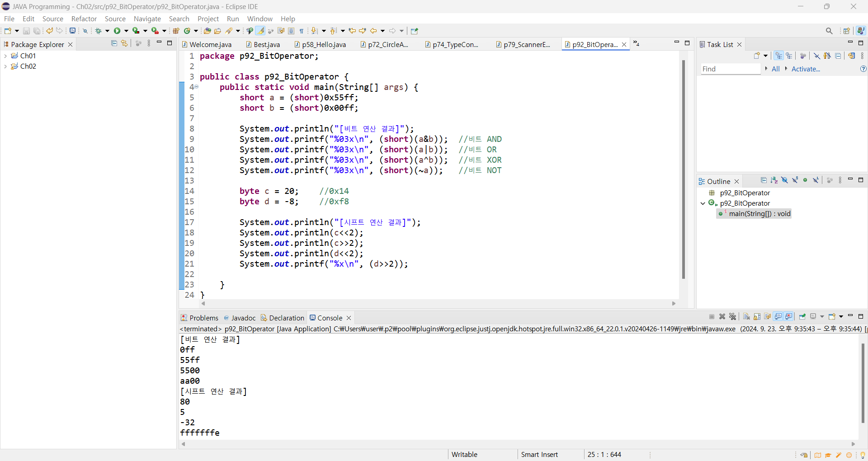Viewport: 868px width, 461px height.
Task: Toggle Mark Occurrences highlighter in toolbar
Action: (260, 31)
